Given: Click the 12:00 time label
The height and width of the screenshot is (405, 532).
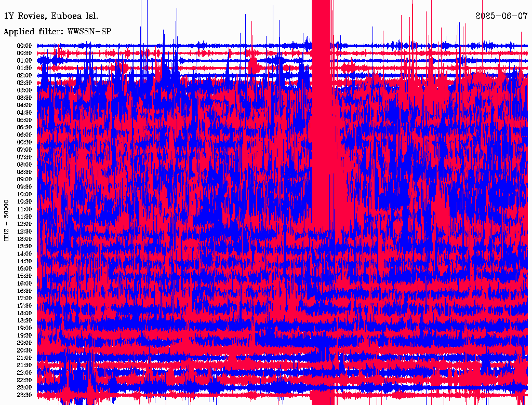Looking at the screenshot, I should 24,224.
